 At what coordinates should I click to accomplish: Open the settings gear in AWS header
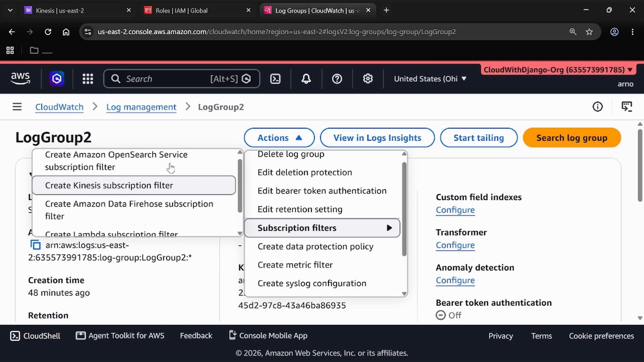368,79
